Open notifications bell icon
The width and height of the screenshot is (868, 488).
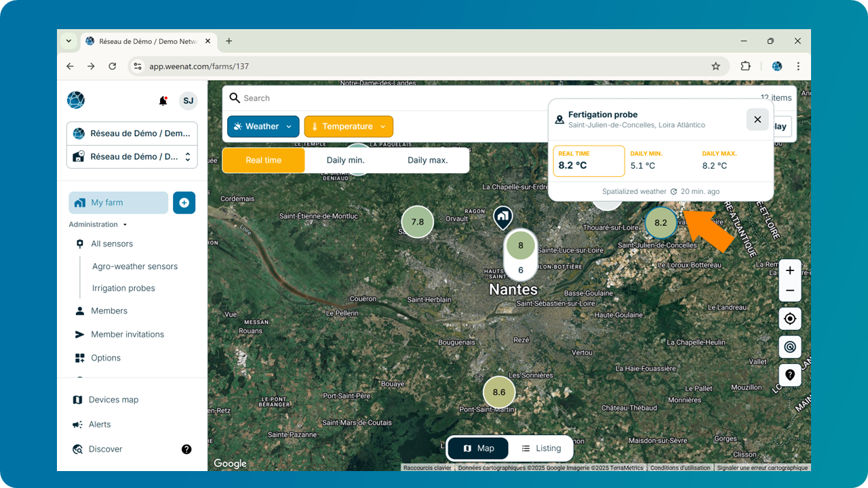[x=163, y=100]
